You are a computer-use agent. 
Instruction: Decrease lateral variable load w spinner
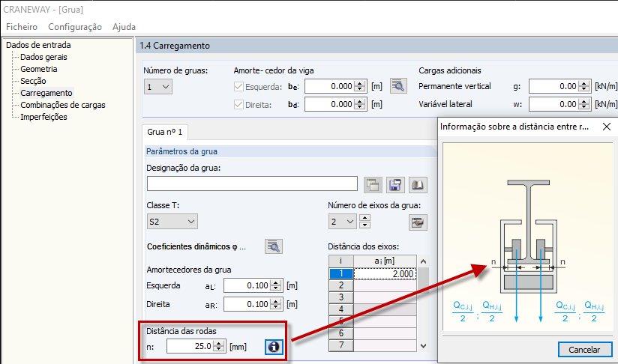[583, 107]
